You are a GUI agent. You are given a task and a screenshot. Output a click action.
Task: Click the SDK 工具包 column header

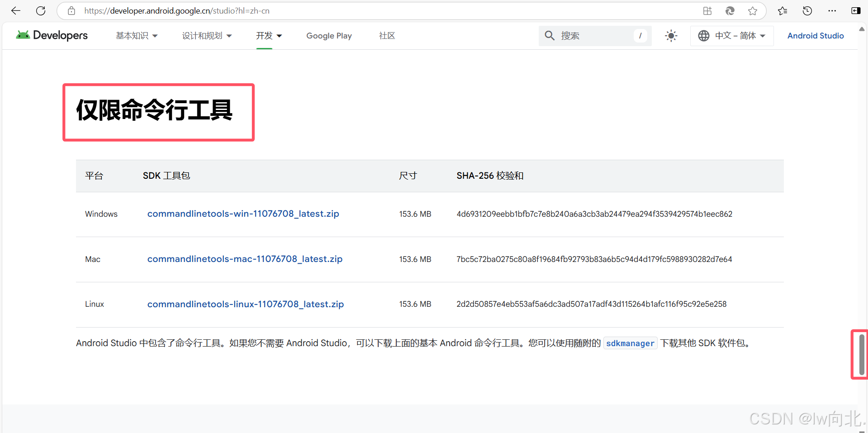pyautogui.click(x=166, y=176)
